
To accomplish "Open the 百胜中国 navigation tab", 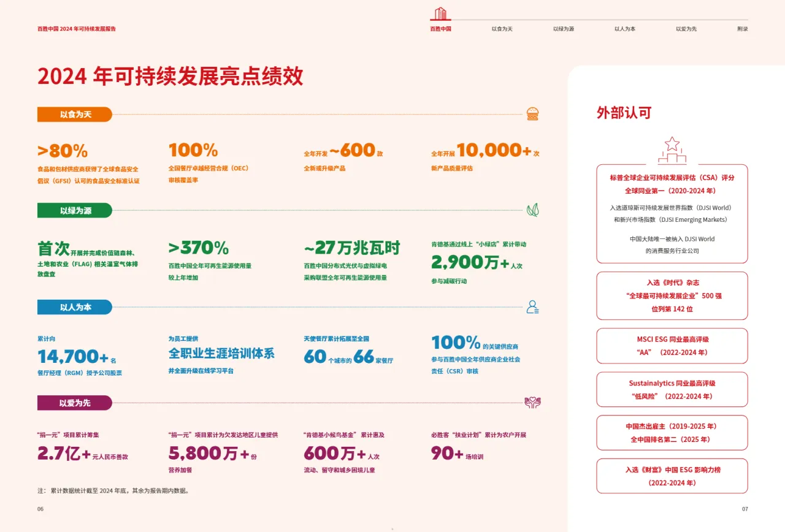I will click(440, 29).
